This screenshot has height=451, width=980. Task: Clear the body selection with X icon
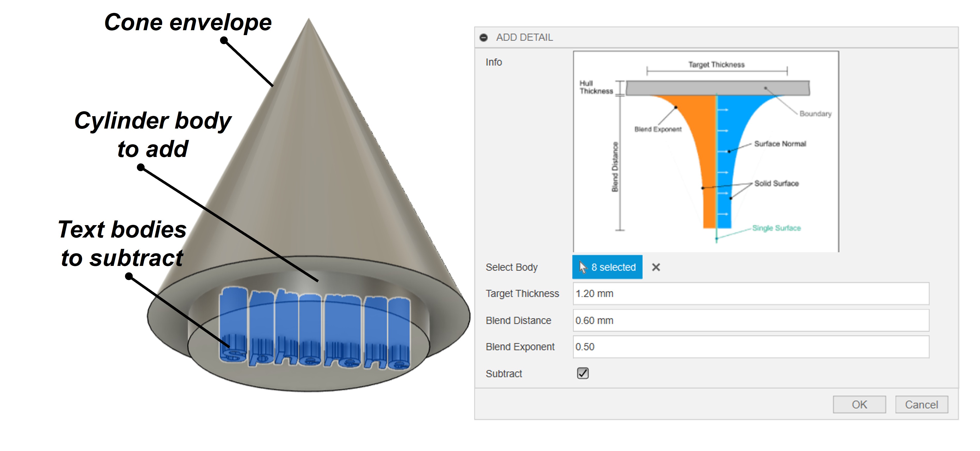tap(656, 267)
